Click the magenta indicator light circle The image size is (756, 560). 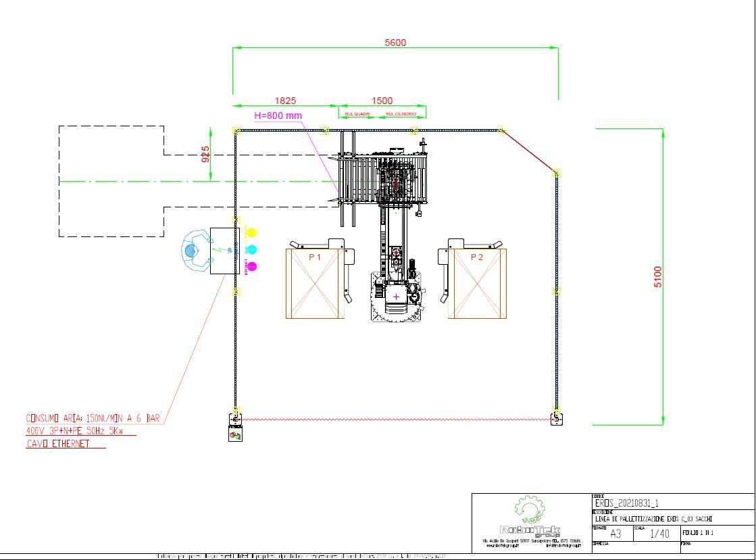point(251,266)
